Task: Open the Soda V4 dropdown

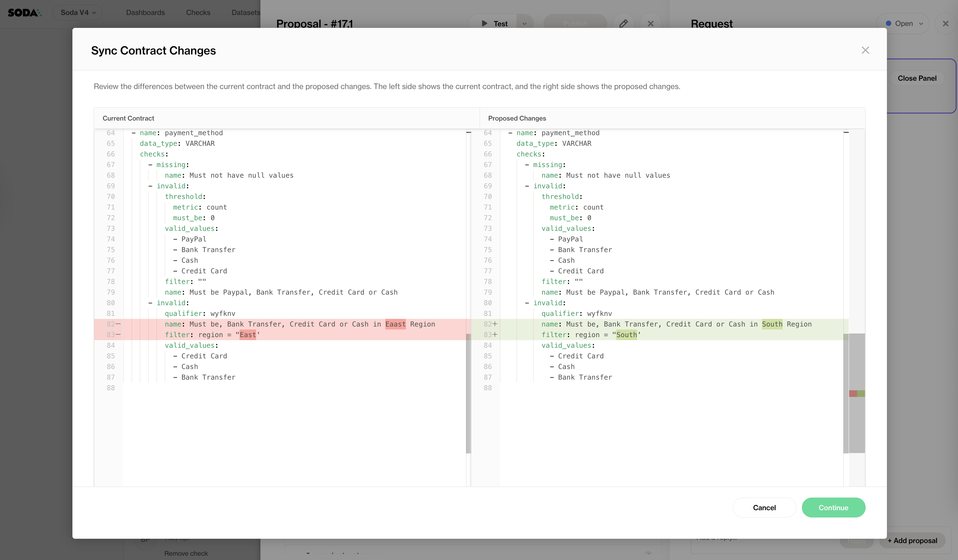Action: click(77, 13)
